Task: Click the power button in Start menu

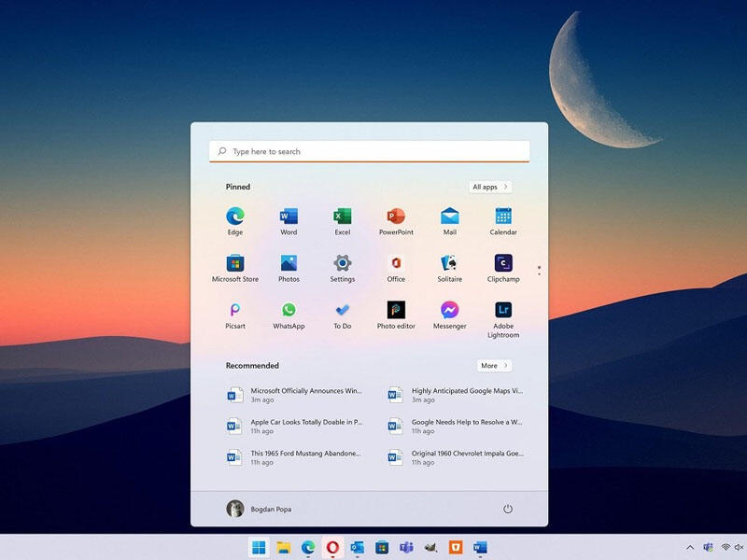Action: pyautogui.click(x=508, y=509)
